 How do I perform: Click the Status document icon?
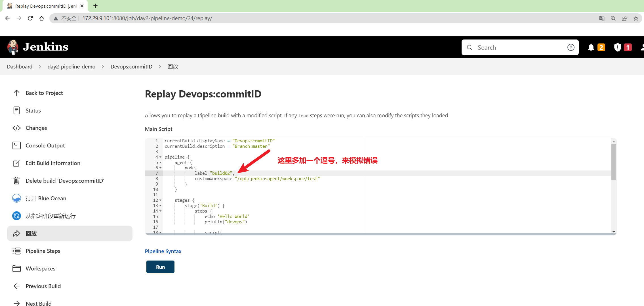(16, 111)
